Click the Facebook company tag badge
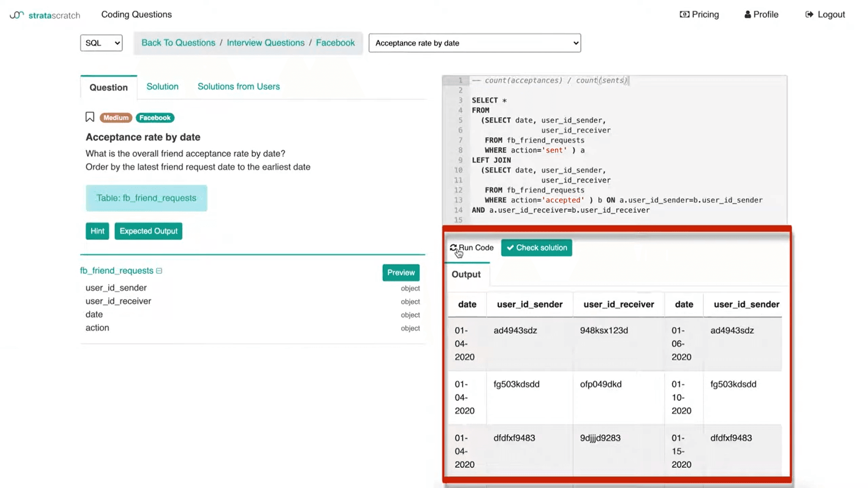The width and height of the screenshot is (868, 488). [155, 117]
